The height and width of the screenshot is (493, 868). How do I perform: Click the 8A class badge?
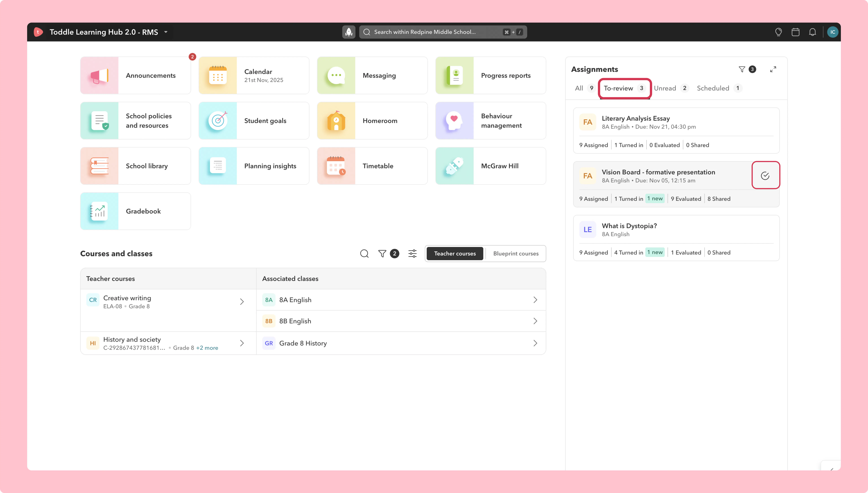tap(269, 300)
